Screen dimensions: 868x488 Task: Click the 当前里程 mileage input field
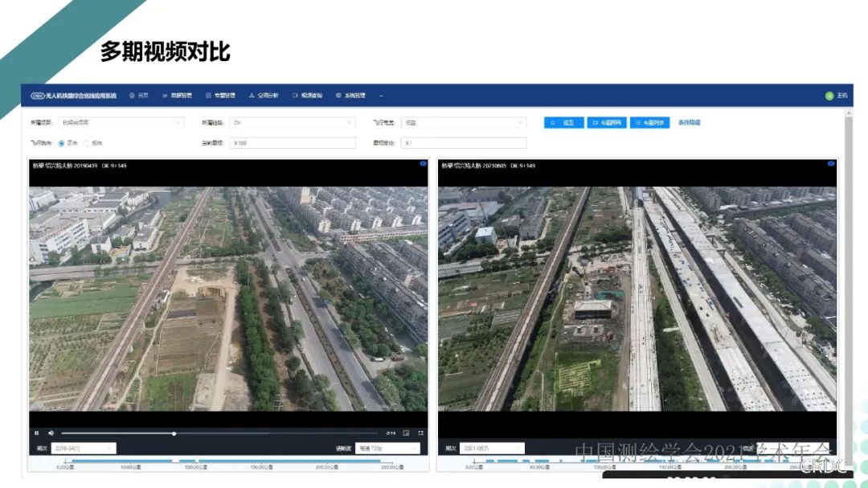tap(293, 143)
